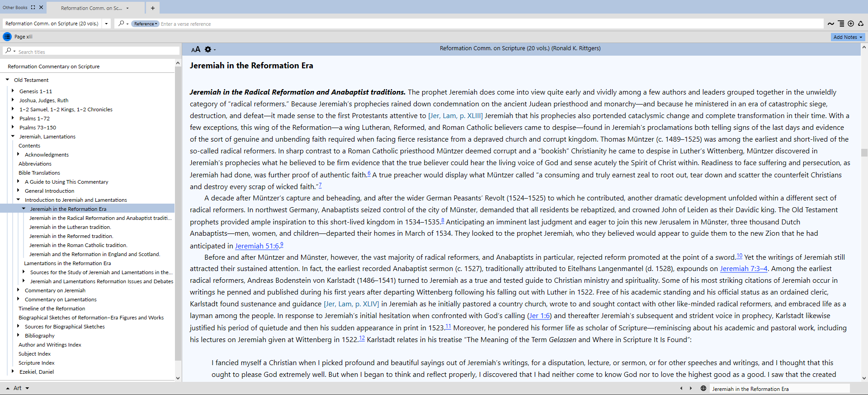Expand the Psalms 73–150 volume
868x395 pixels.
coord(13,127)
